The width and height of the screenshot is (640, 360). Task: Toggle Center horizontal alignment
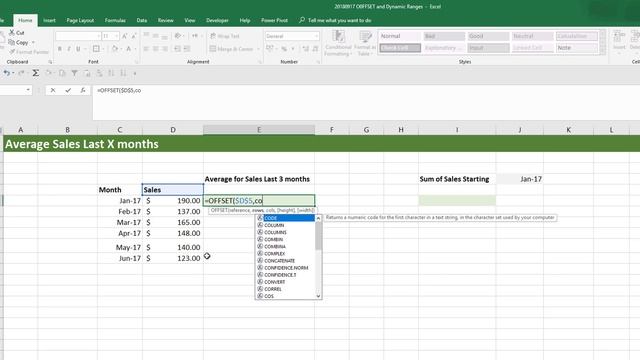(x=156, y=49)
